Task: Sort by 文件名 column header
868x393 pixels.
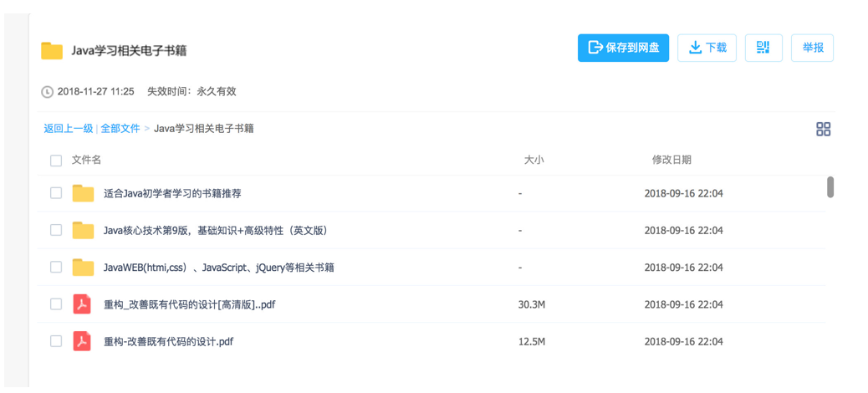Action: (86, 160)
